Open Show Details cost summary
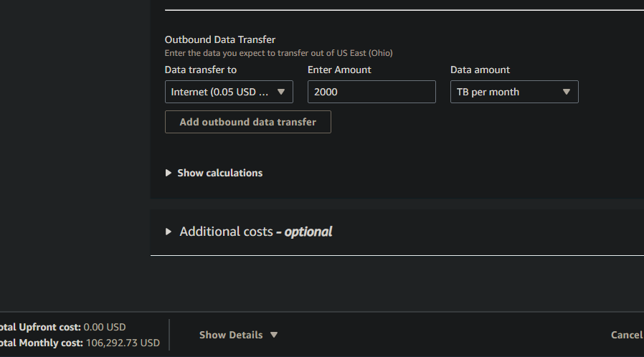This screenshot has height=357, width=644. (231, 335)
